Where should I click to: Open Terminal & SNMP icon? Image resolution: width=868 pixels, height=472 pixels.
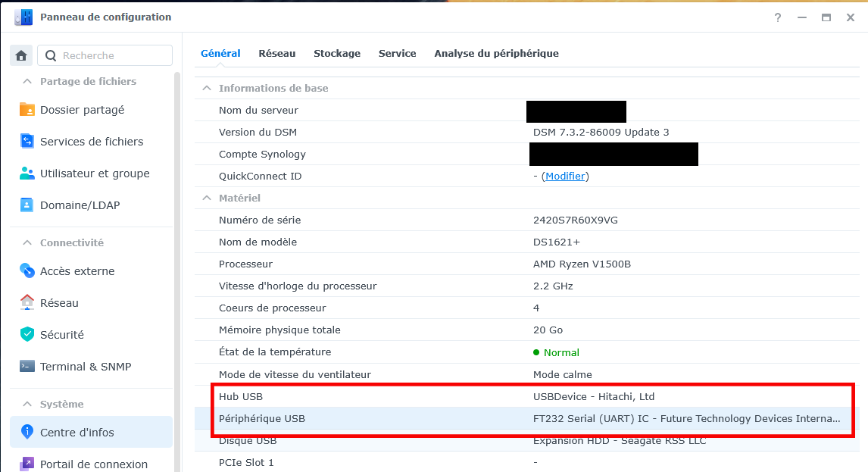[27, 366]
